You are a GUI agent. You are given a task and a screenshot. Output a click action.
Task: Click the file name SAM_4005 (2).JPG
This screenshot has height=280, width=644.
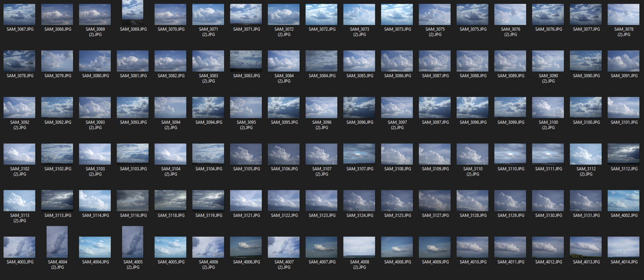[133, 265]
